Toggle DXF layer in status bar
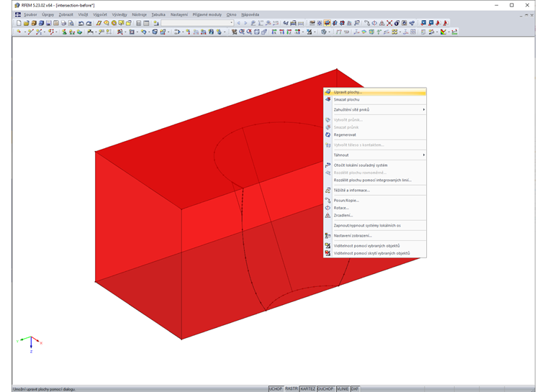This screenshot has width=547, height=392. point(355,389)
